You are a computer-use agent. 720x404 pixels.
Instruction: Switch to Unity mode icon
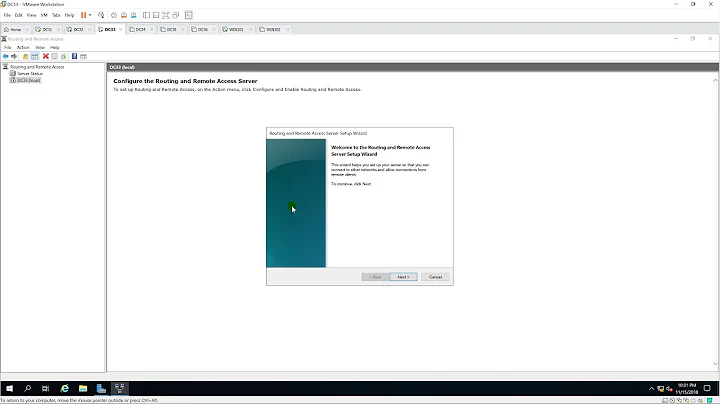(176, 15)
